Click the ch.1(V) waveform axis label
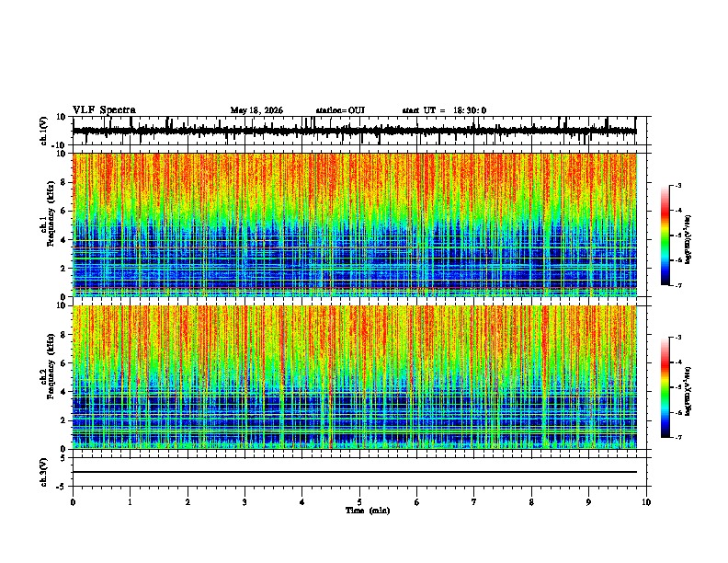The height and width of the screenshot is (563, 728). [x=44, y=131]
